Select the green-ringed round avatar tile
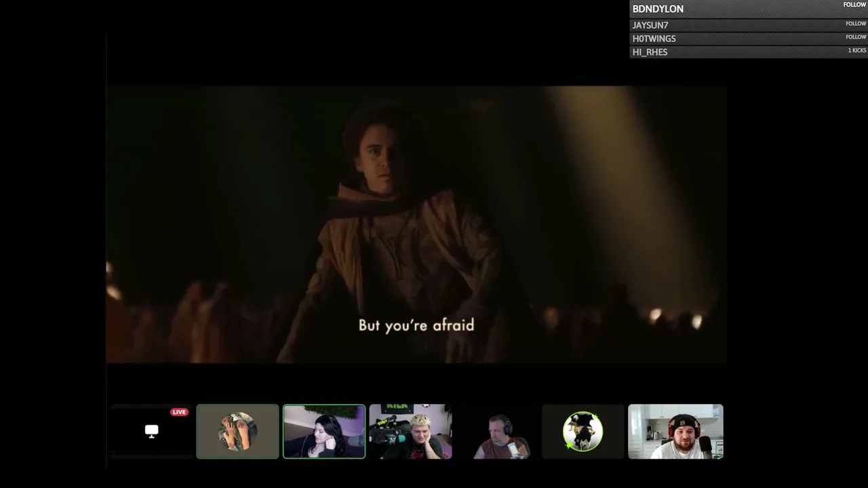868x488 pixels. pyautogui.click(x=583, y=432)
